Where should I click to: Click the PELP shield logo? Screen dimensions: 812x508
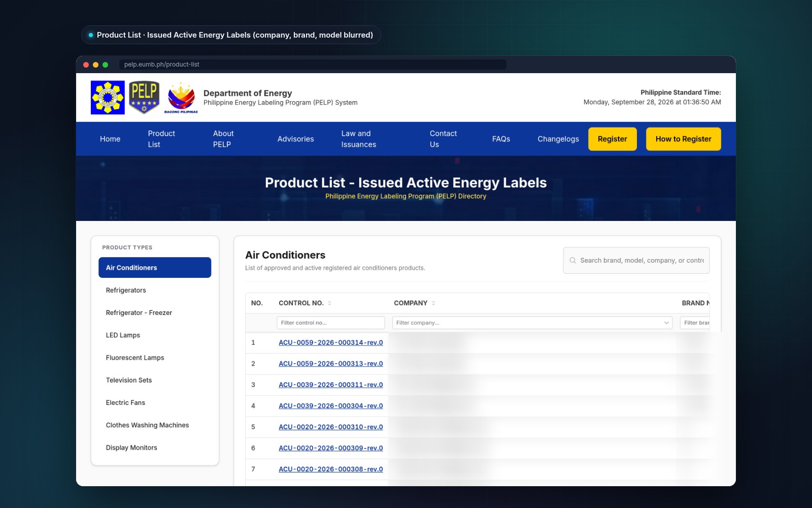tap(144, 98)
